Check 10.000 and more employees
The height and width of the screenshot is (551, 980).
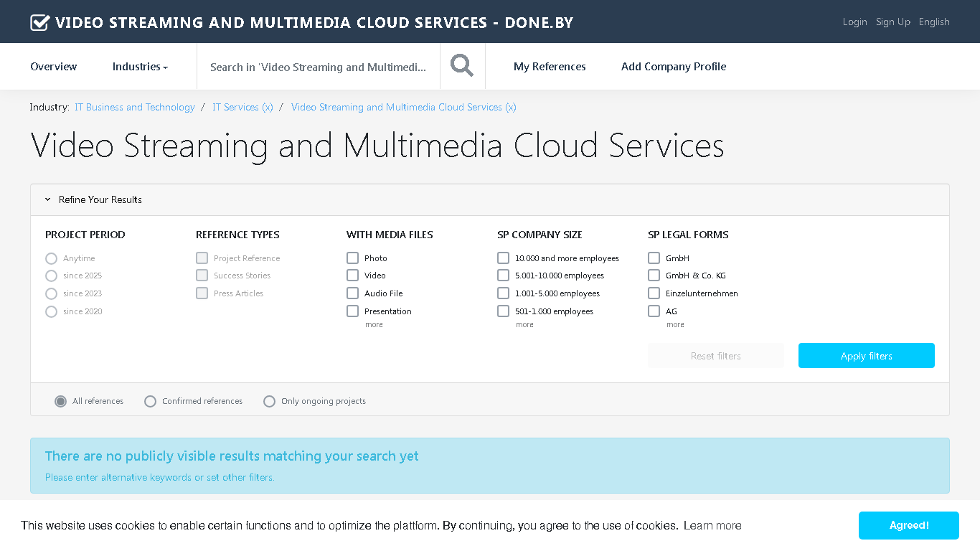pyautogui.click(x=503, y=258)
